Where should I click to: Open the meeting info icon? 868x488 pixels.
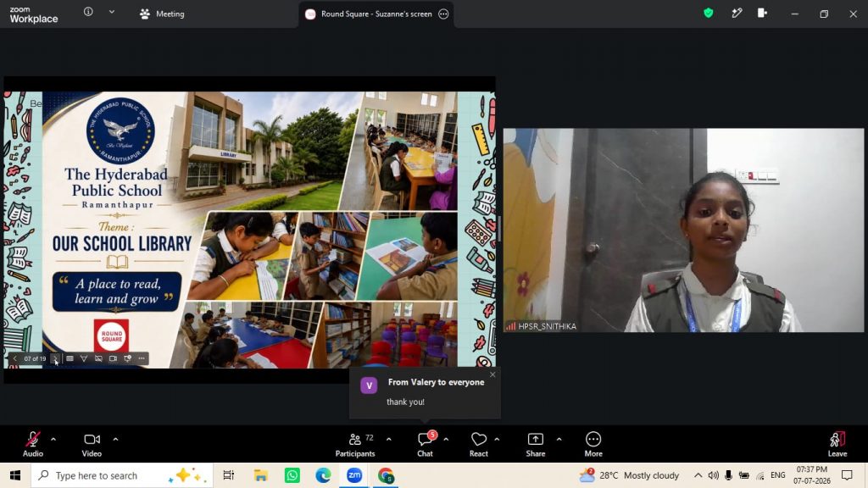click(88, 12)
